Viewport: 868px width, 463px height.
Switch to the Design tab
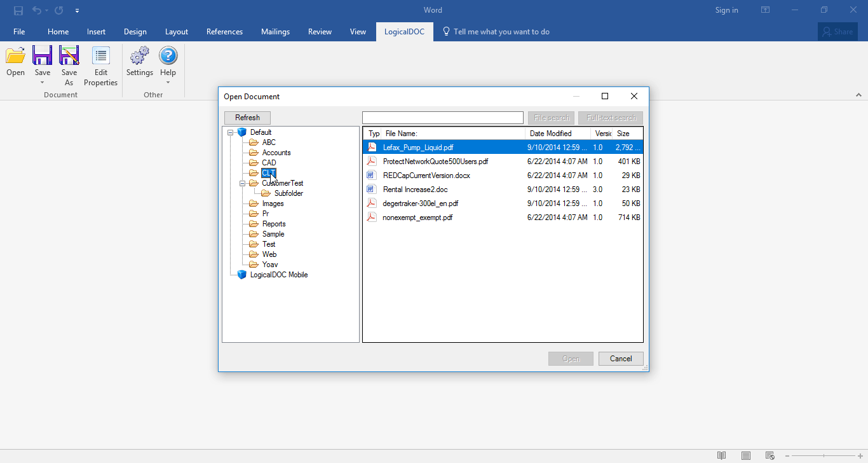click(x=135, y=32)
